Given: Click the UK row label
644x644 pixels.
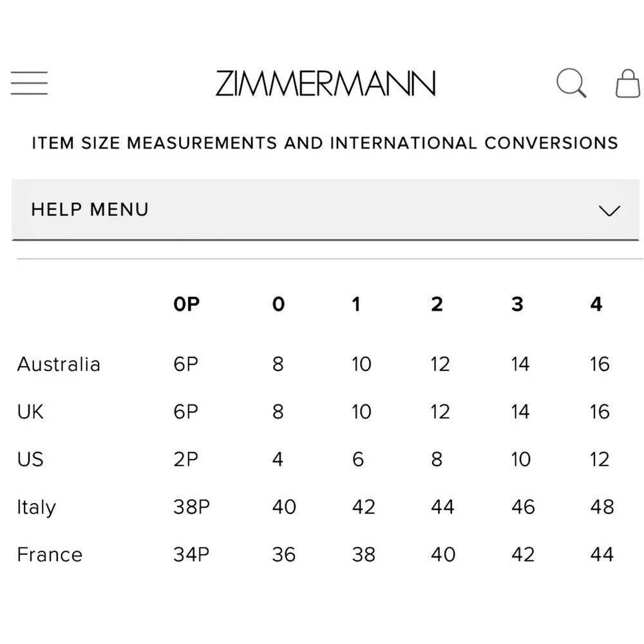Looking at the screenshot, I should (x=30, y=412).
